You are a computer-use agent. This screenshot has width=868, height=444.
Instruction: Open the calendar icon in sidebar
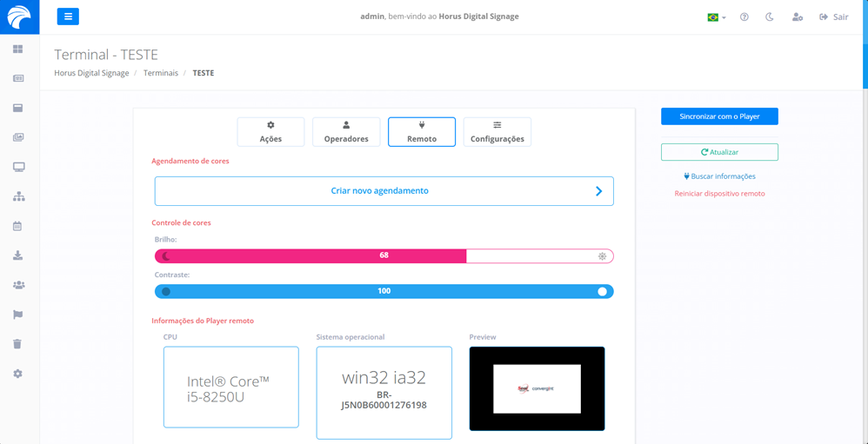click(x=18, y=226)
